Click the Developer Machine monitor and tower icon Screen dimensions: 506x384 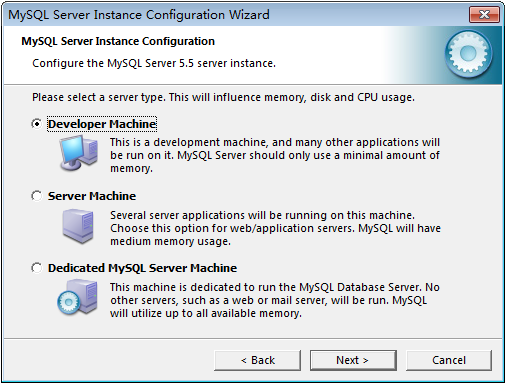coord(79,153)
